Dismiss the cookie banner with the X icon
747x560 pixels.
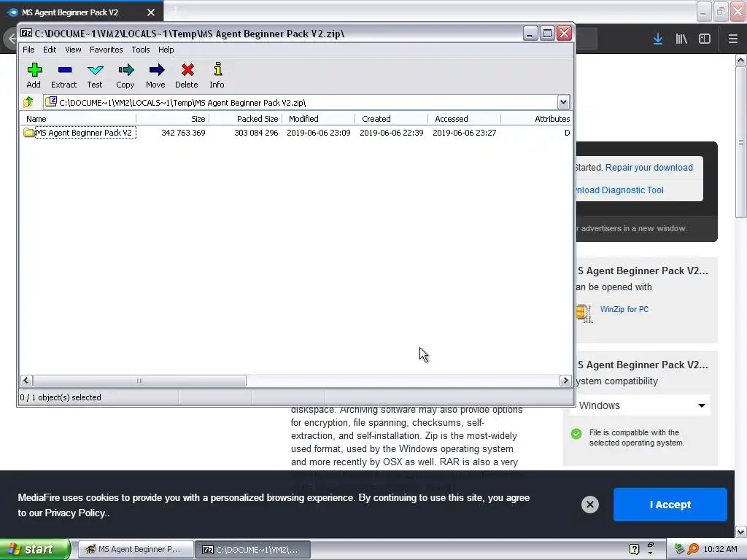589,505
